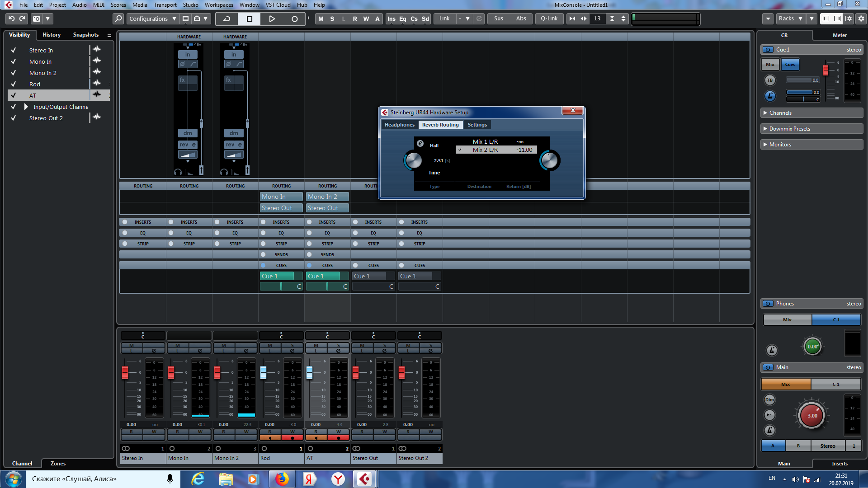Open the Windows Start button
The width and height of the screenshot is (868, 488).
pyautogui.click(x=13, y=479)
